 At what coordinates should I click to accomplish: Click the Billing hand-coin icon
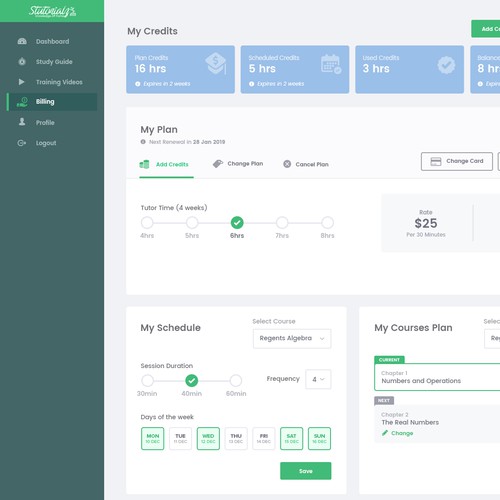pyautogui.click(x=22, y=102)
